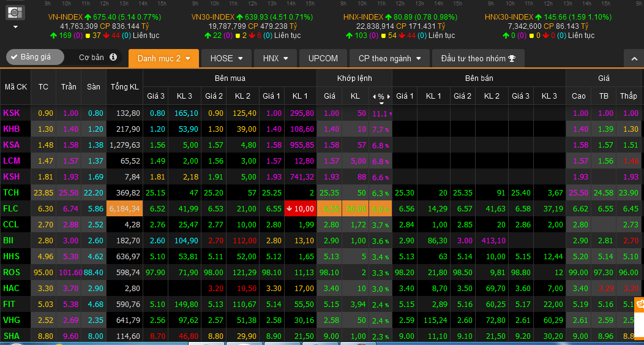
Task: Open the info icon next to Cơ bản
Action: (x=113, y=57)
